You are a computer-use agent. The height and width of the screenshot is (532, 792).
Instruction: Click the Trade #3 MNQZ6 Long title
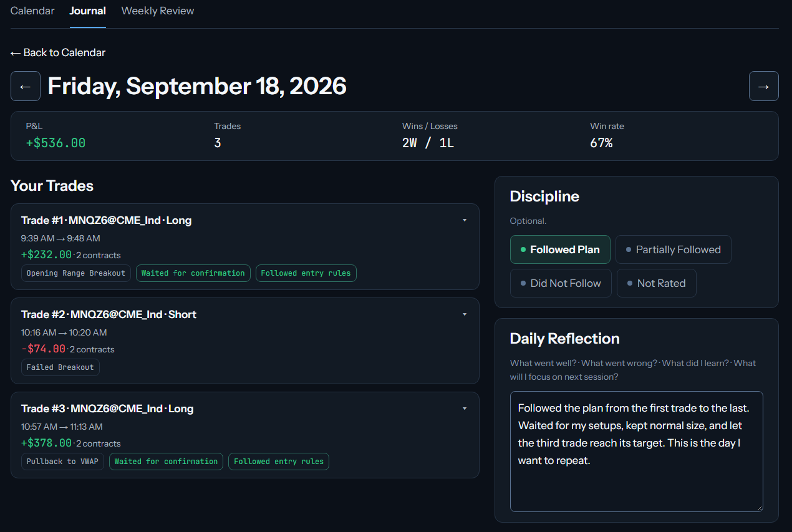coord(107,409)
